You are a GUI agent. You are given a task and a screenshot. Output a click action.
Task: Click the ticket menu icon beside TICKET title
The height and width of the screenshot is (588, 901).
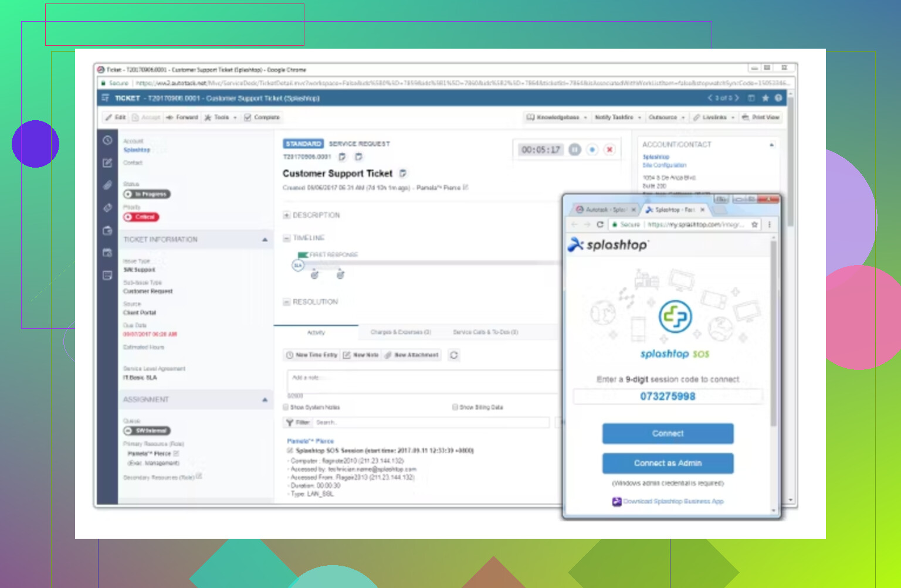pyautogui.click(x=106, y=98)
